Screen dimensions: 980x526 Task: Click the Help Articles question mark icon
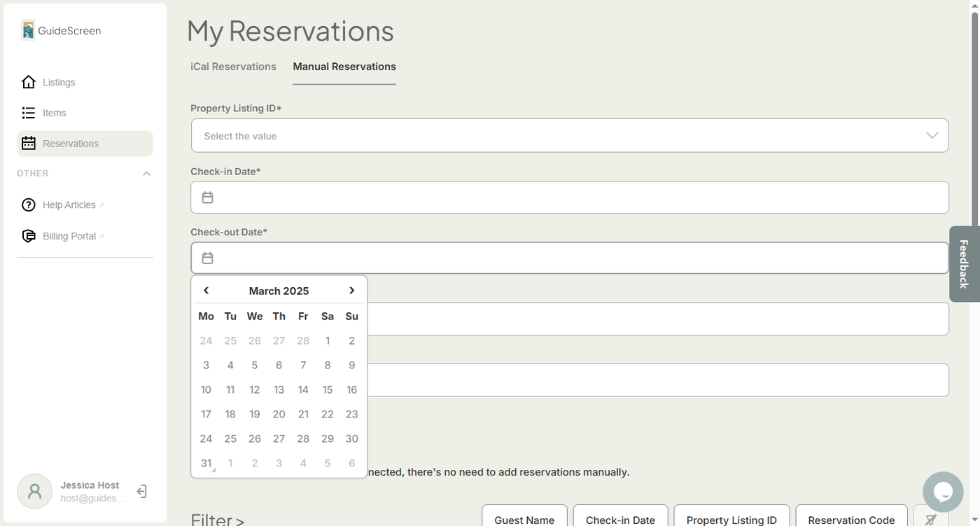29,205
